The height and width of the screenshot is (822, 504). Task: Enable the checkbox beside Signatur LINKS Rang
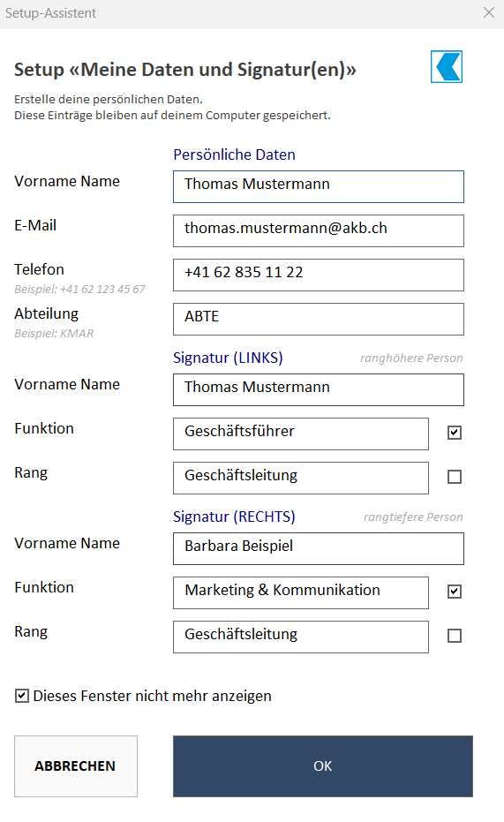[x=455, y=477]
